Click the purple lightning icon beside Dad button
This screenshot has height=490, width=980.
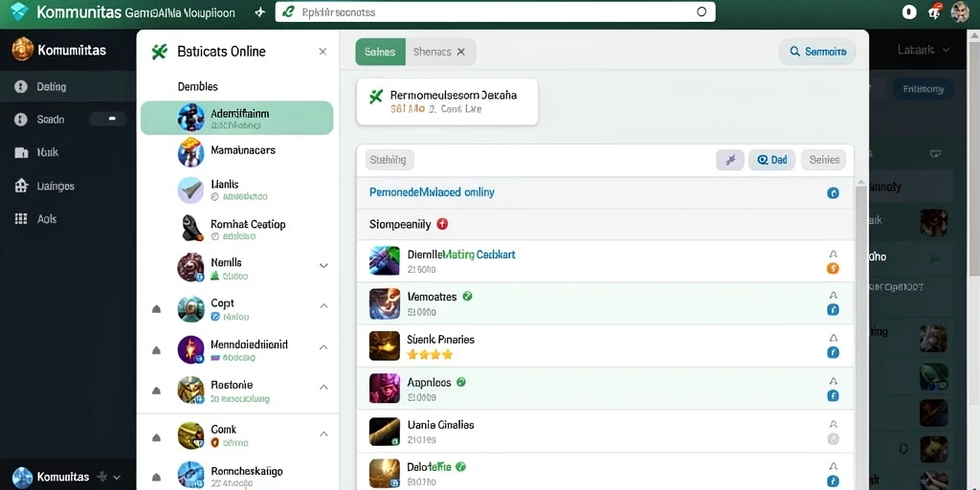point(730,160)
